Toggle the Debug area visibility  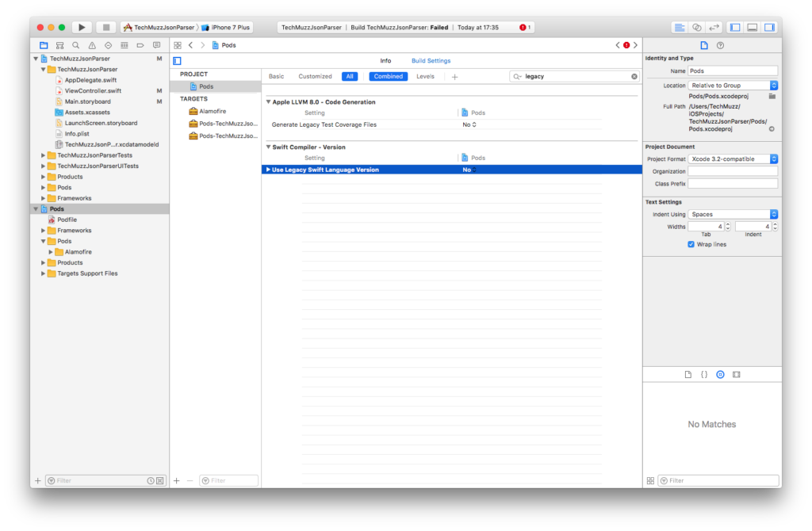(753, 28)
